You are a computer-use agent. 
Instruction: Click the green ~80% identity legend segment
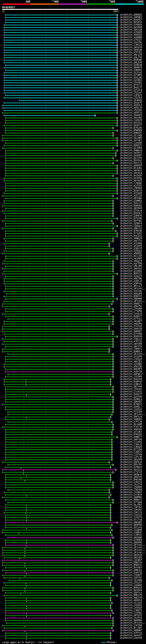tap(101, 4)
